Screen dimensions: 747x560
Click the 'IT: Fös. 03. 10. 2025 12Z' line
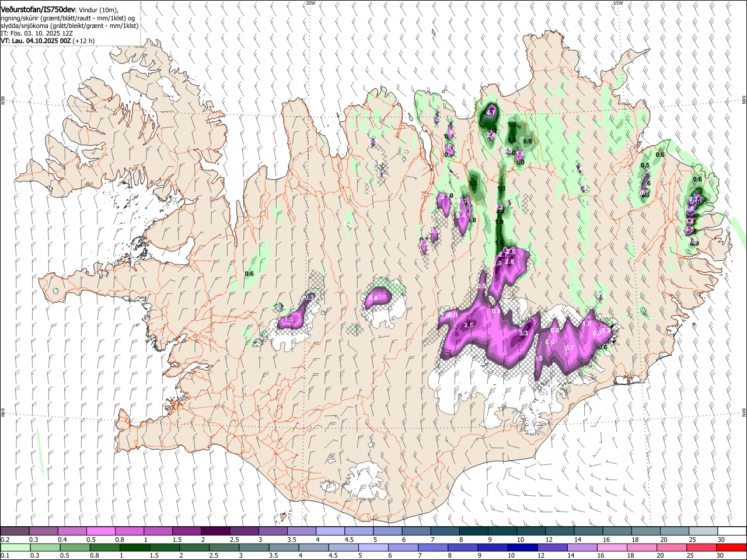(36, 33)
